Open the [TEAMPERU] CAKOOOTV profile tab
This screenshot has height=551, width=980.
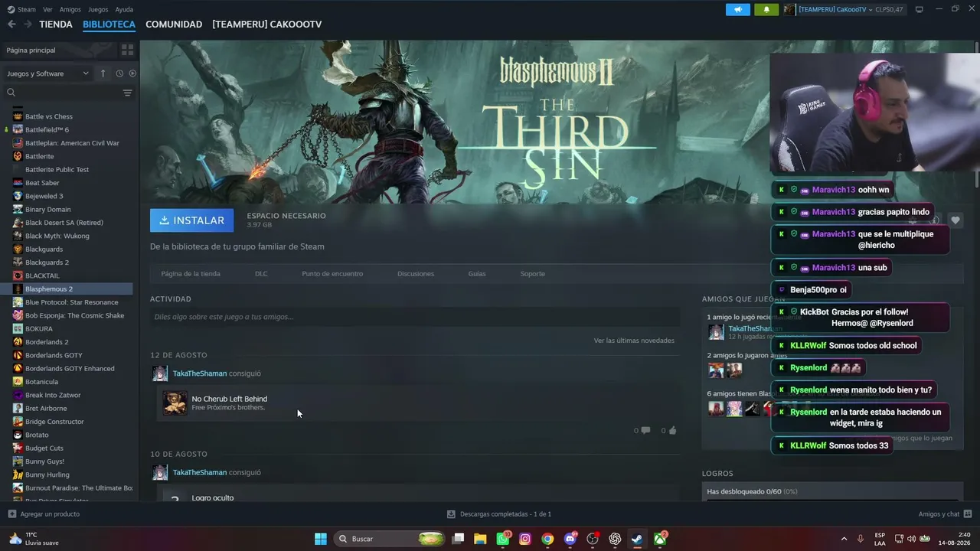(x=267, y=24)
